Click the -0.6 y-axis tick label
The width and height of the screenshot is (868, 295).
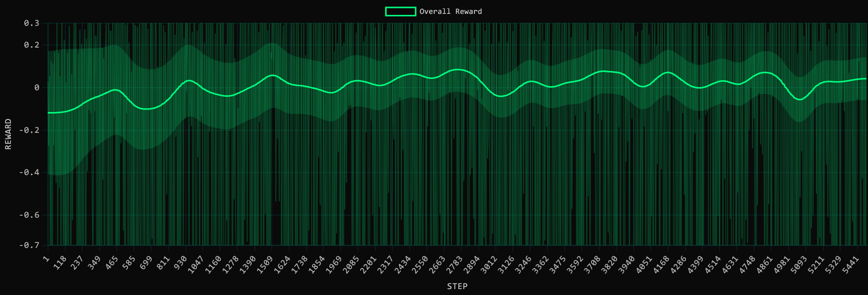click(29, 215)
